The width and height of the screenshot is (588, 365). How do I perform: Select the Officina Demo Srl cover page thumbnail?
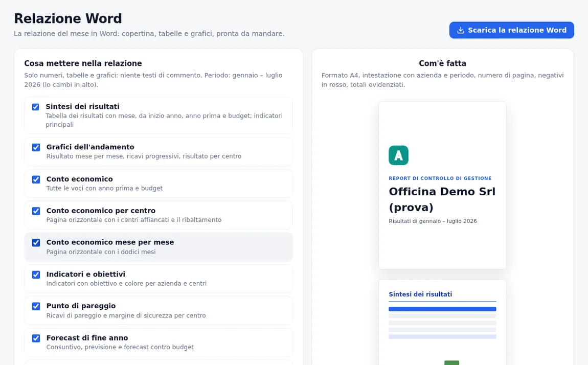[442, 186]
